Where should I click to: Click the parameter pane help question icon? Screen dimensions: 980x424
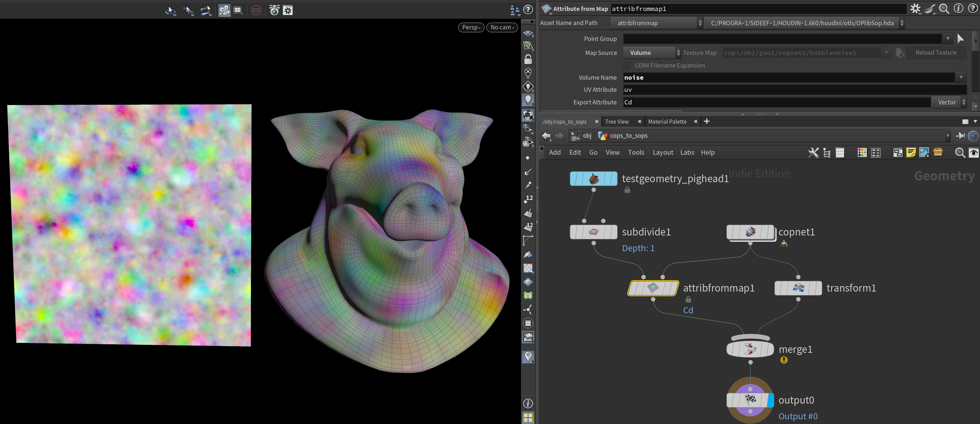(973, 8)
